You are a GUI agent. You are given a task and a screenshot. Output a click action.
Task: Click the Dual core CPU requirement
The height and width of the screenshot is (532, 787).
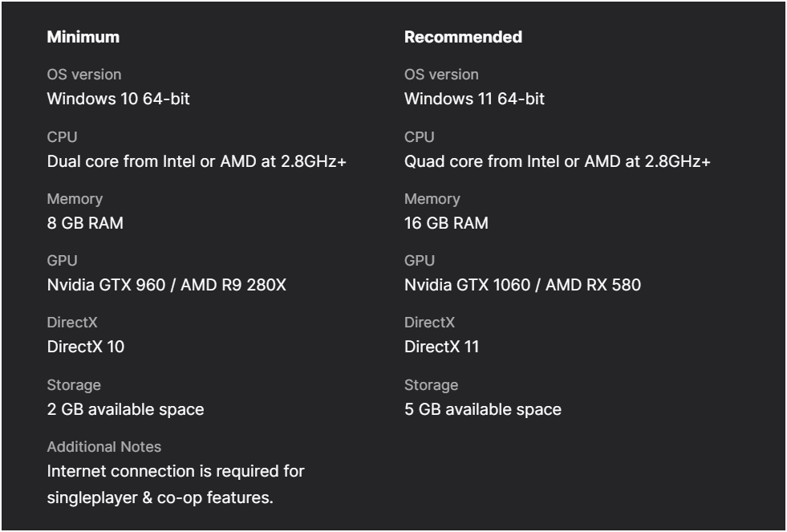coord(197,161)
